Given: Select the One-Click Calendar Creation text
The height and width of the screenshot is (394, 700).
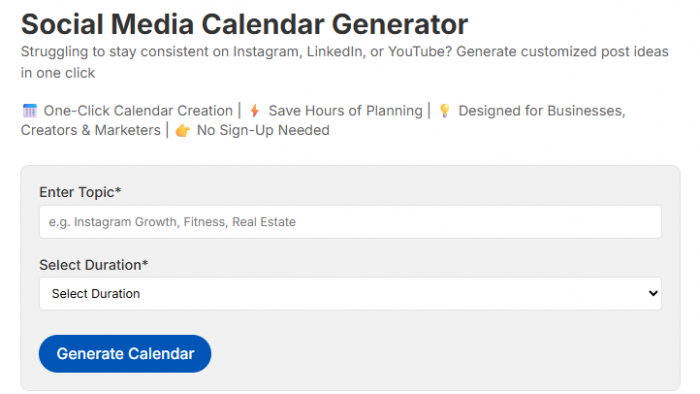Looking at the screenshot, I should pyautogui.click(x=138, y=111).
